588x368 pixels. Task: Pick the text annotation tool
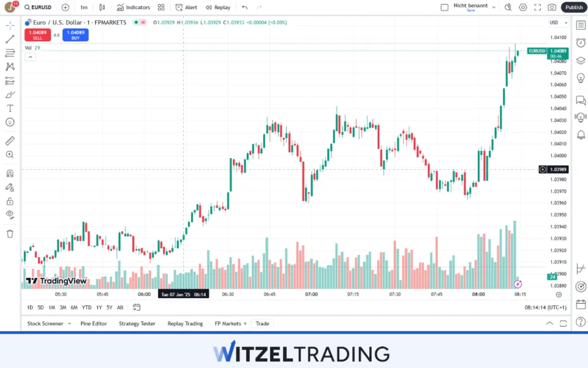pyautogui.click(x=10, y=108)
